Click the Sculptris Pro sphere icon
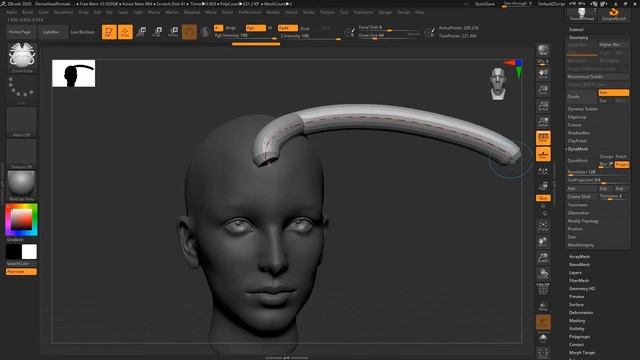The height and width of the screenshot is (360, 640). (205, 32)
